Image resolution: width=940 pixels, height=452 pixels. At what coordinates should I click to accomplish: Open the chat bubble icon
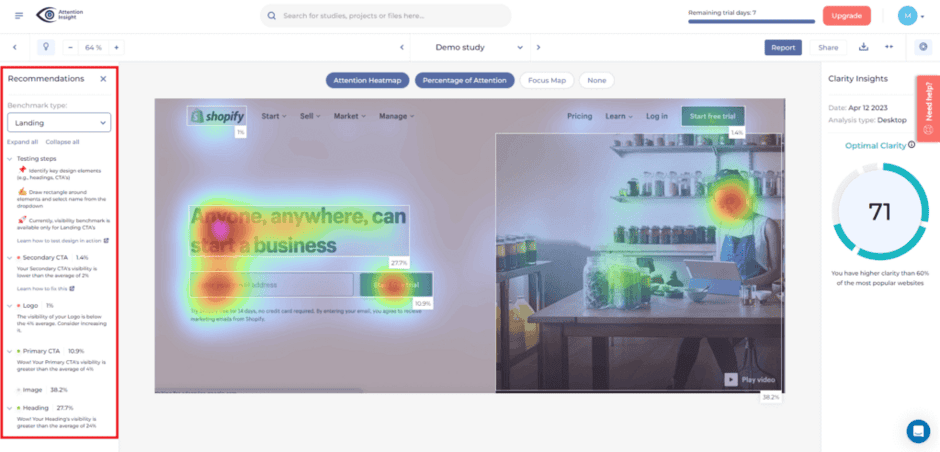click(918, 430)
